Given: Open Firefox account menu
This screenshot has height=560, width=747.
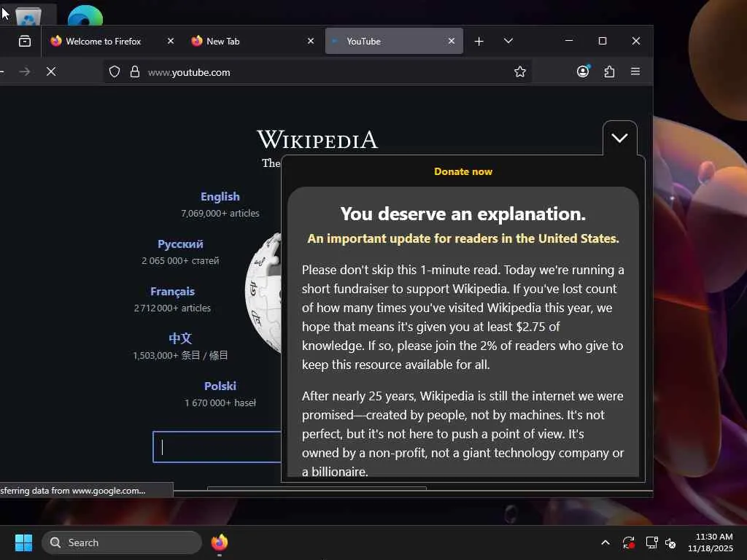Looking at the screenshot, I should (x=583, y=71).
